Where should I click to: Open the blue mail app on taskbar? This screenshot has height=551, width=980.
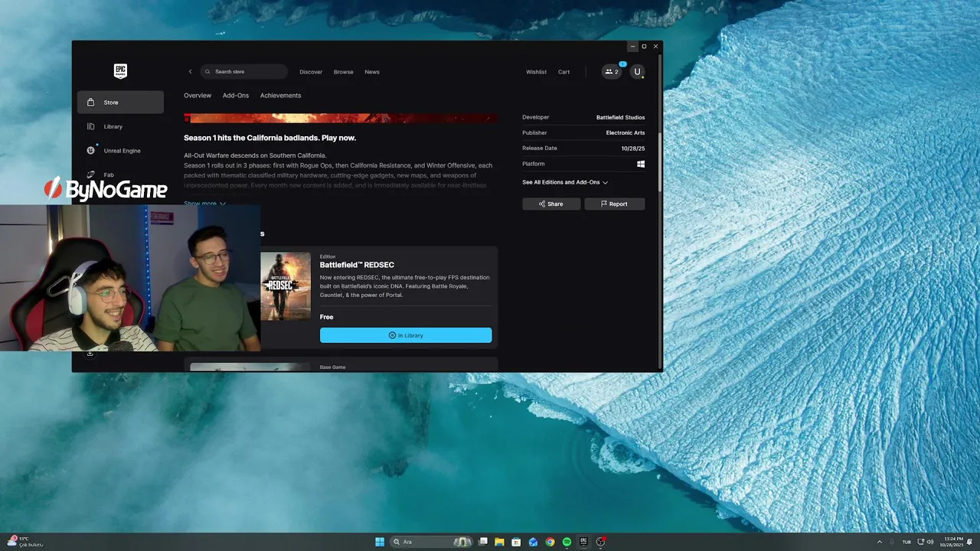click(x=533, y=542)
